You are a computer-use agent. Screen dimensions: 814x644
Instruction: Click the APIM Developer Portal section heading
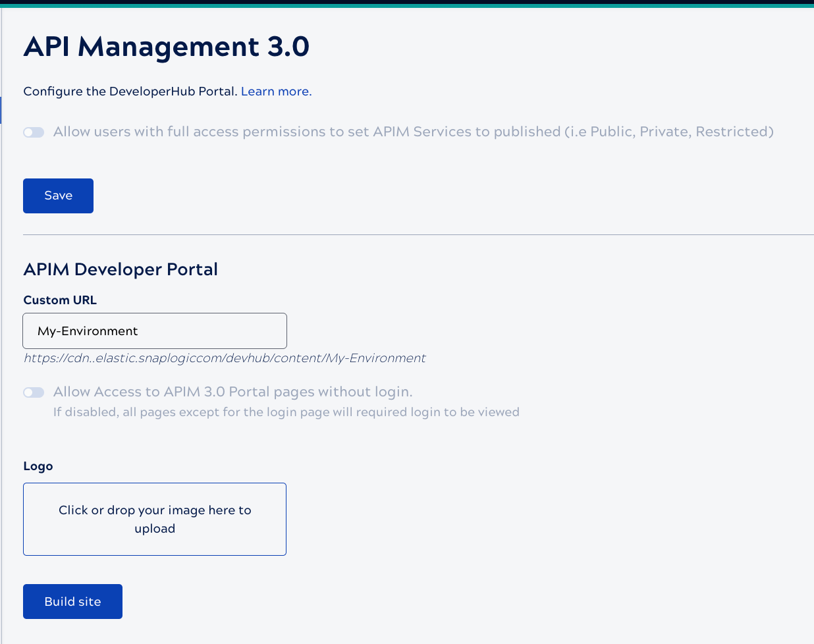[121, 269]
